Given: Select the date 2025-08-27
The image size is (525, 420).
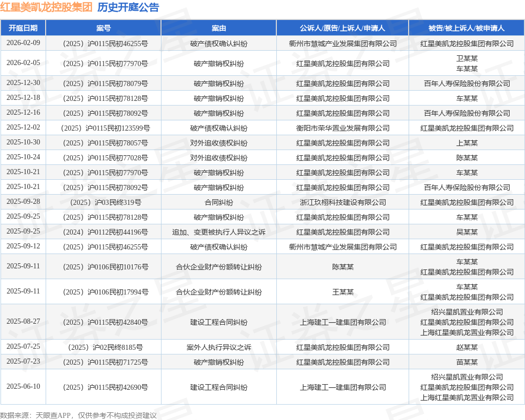Looking at the screenshot, I should [x=23, y=322].
